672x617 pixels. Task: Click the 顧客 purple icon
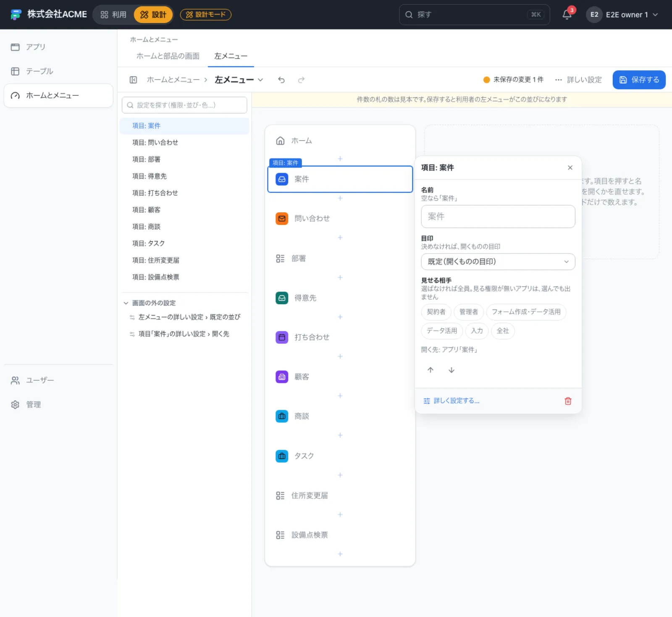pos(282,377)
